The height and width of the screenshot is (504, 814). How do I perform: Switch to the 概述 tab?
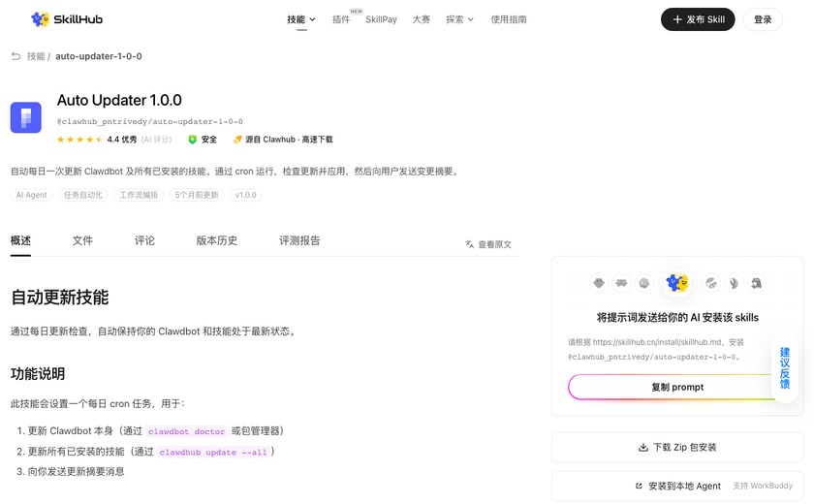tap(20, 240)
